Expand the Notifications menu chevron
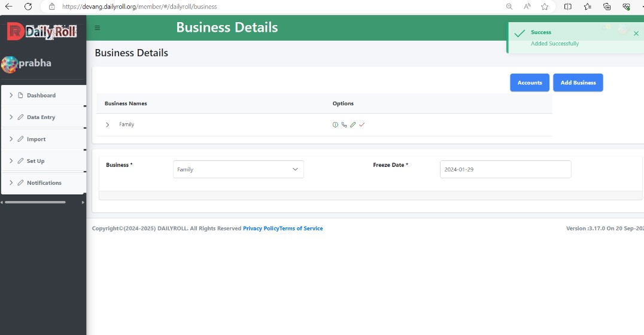Viewport: 644px width, 335px height. [11, 182]
